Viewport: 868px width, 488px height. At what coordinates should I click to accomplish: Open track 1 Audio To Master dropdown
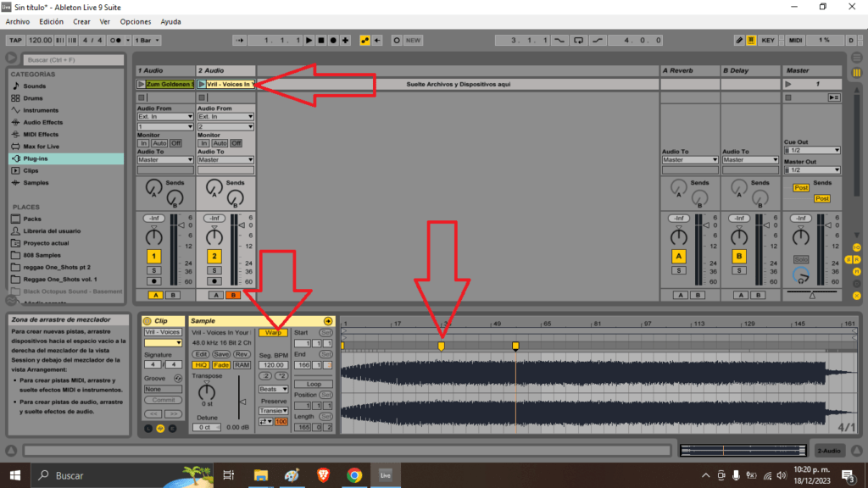point(165,160)
